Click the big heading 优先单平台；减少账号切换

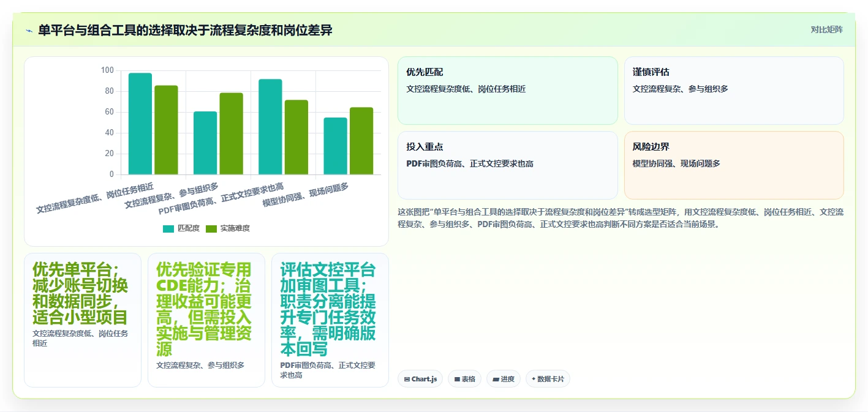[81, 294]
